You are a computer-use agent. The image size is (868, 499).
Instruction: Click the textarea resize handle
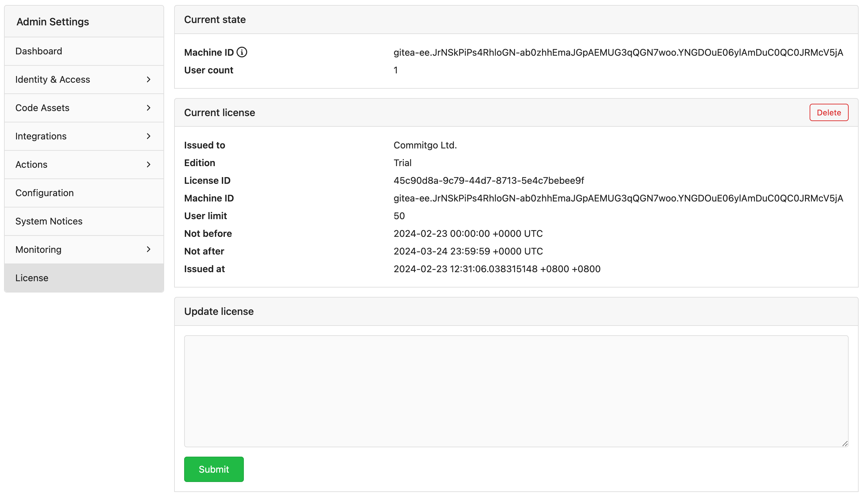pos(845,444)
